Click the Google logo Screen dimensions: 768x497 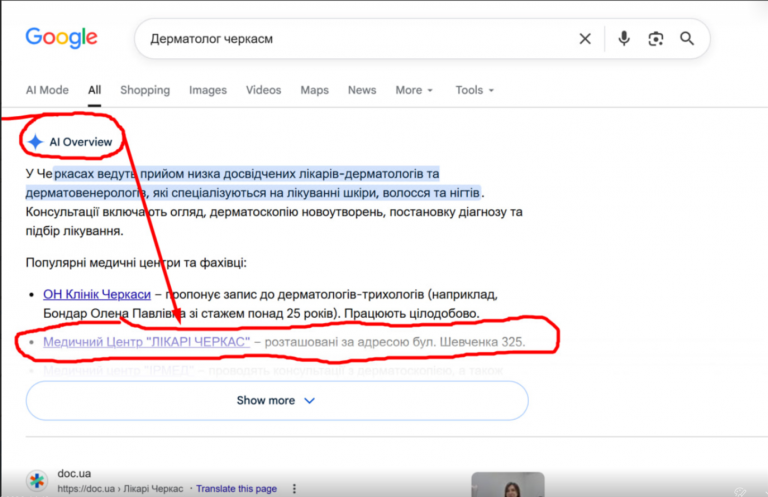click(62, 38)
